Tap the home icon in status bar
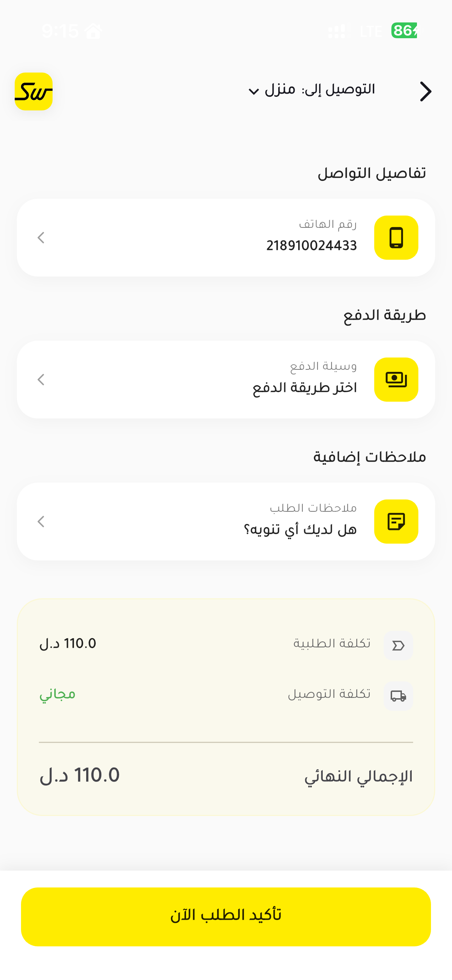This screenshot has height=980, width=452. click(x=93, y=31)
